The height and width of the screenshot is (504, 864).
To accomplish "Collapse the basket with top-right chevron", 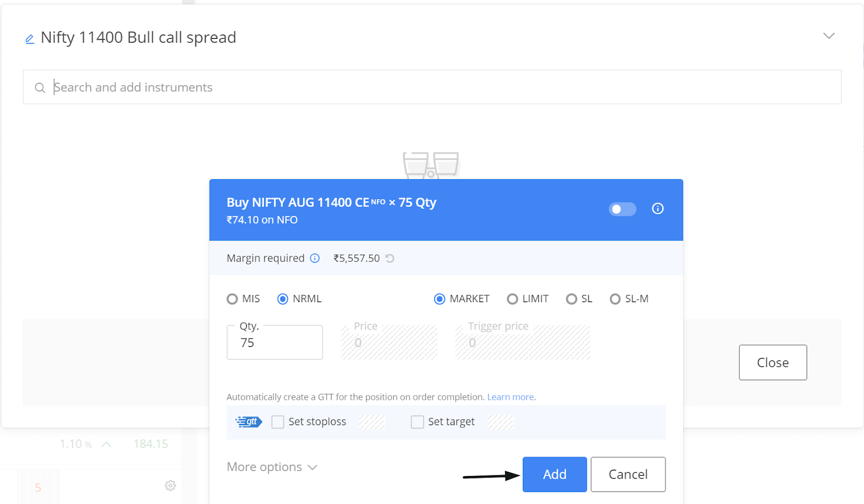I will coord(829,36).
